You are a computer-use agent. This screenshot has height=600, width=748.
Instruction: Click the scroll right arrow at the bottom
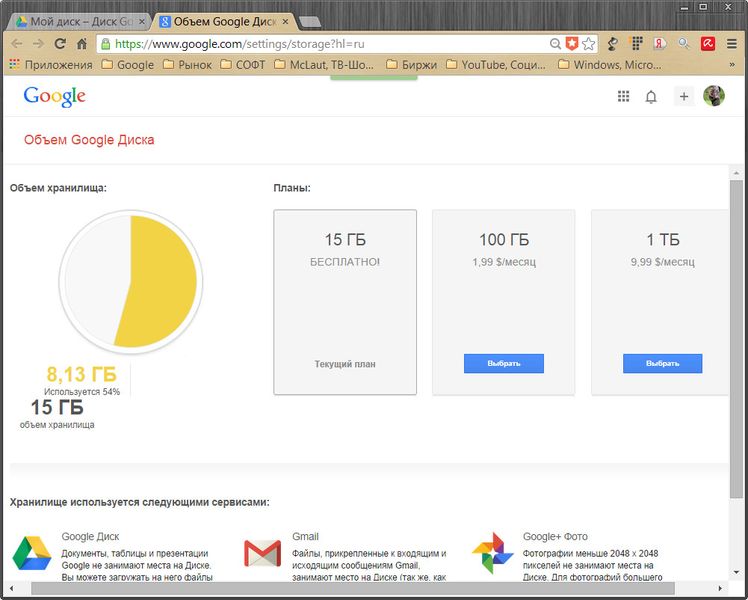720,589
